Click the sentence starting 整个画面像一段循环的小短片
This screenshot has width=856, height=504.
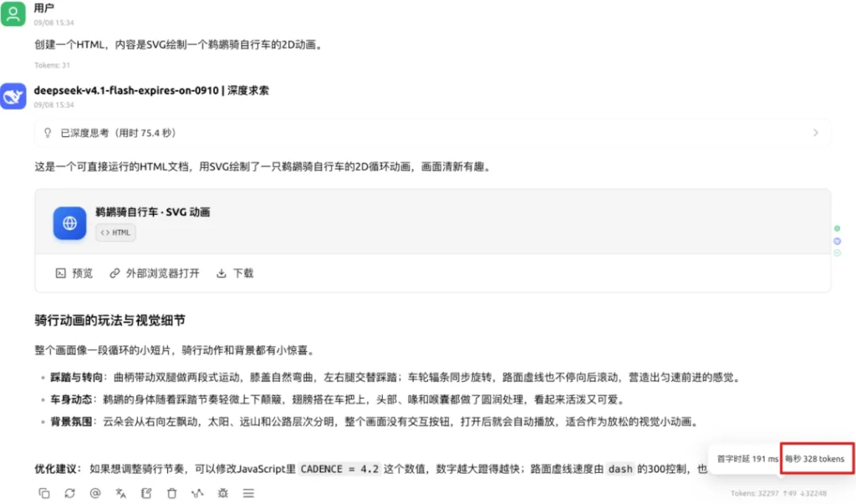(x=176, y=350)
